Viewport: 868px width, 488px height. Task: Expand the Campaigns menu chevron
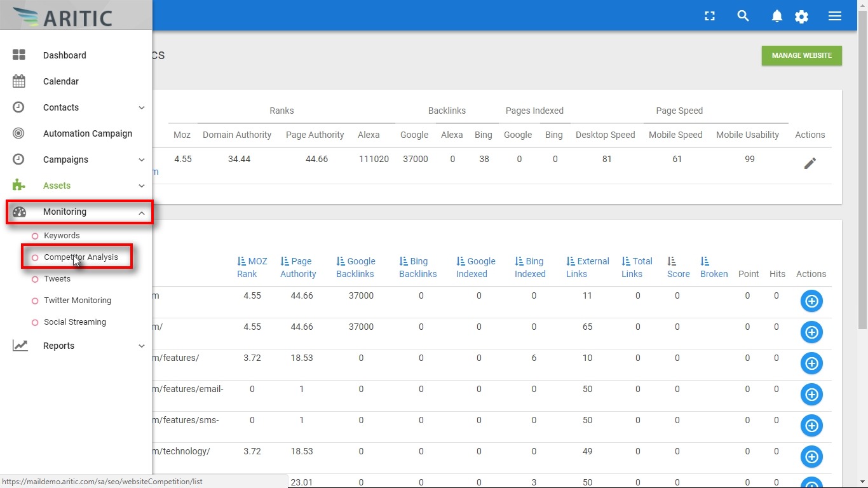[x=142, y=159]
